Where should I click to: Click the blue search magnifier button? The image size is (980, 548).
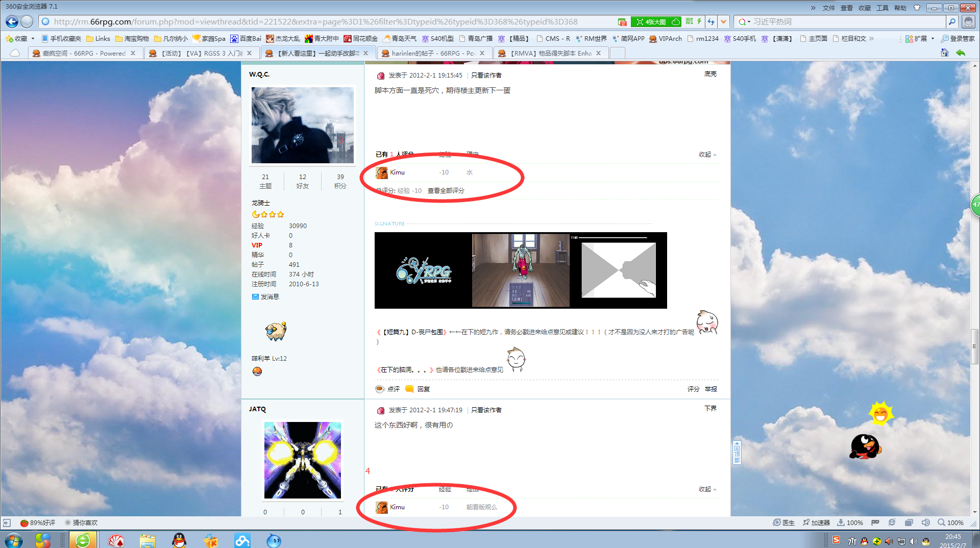click(952, 21)
